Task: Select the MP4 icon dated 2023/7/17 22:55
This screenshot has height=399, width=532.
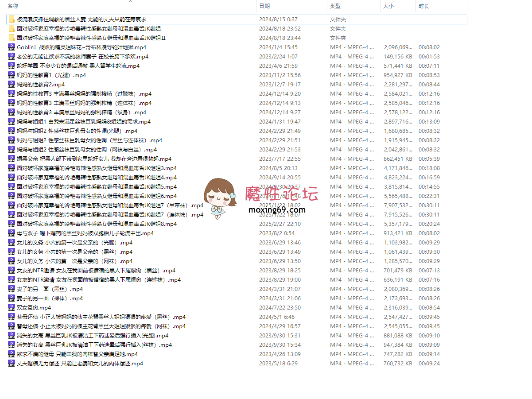Action: point(12,159)
